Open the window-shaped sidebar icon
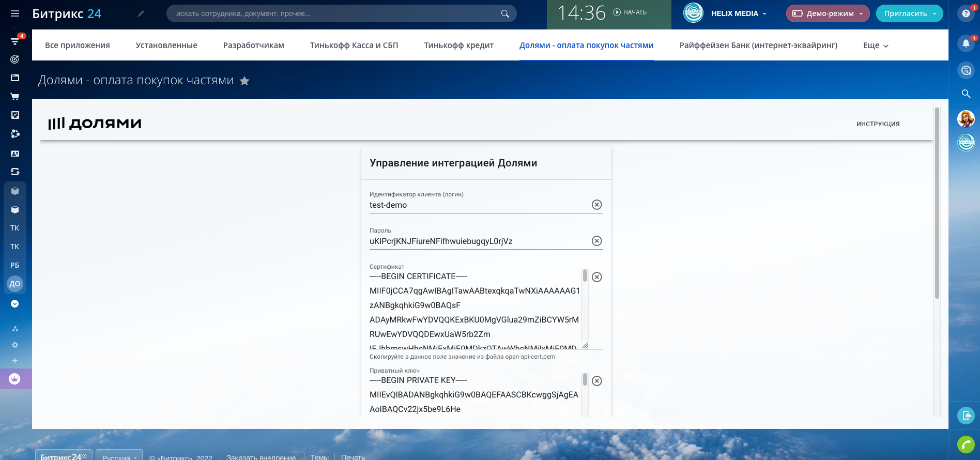 [x=15, y=78]
